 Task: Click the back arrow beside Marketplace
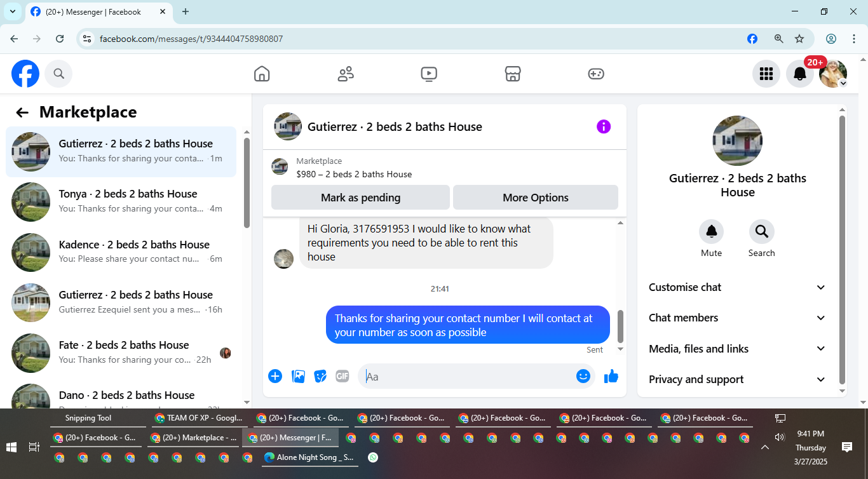click(x=22, y=112)
